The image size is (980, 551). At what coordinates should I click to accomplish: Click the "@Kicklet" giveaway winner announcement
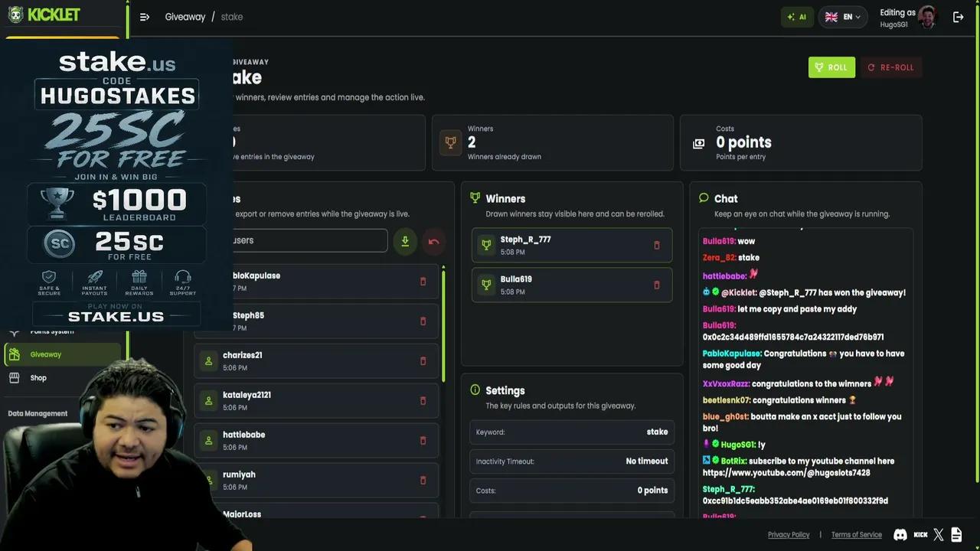(804, 292)
